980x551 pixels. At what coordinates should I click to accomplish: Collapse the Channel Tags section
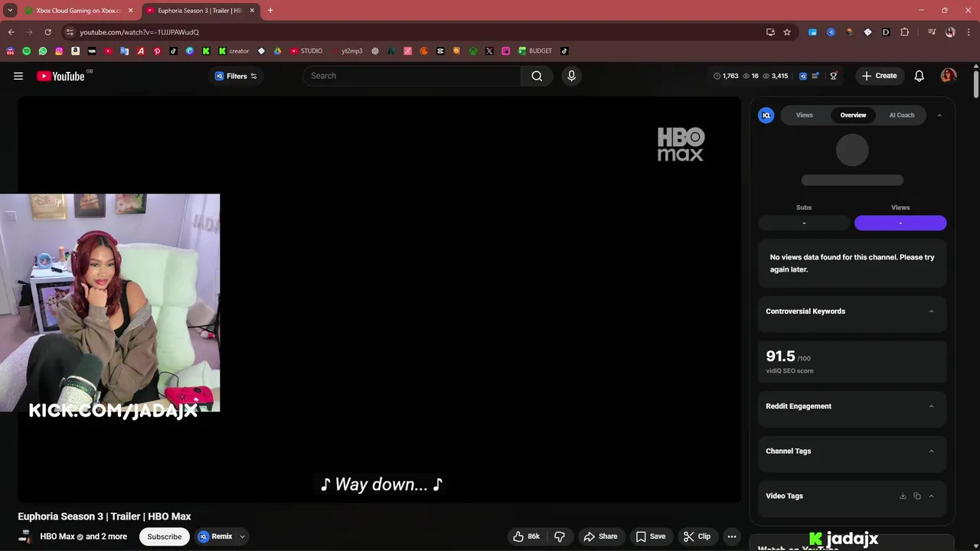[x=931, y=451]
